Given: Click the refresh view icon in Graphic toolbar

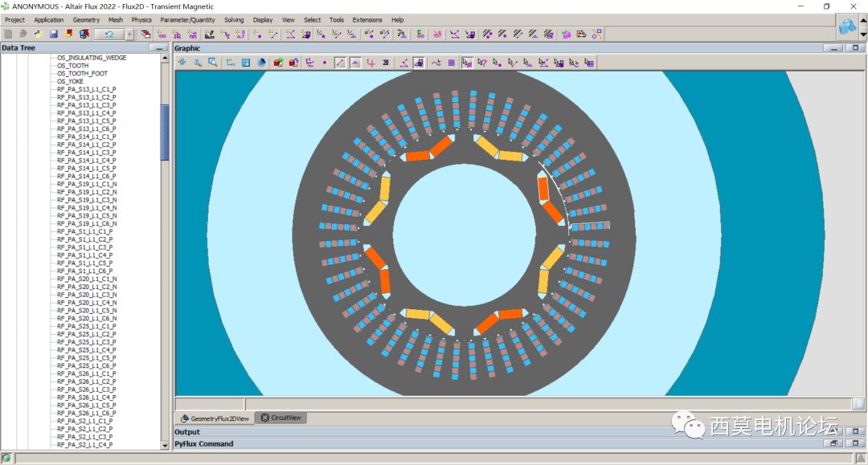Looking at the screenshot, I should coord(182,62).
